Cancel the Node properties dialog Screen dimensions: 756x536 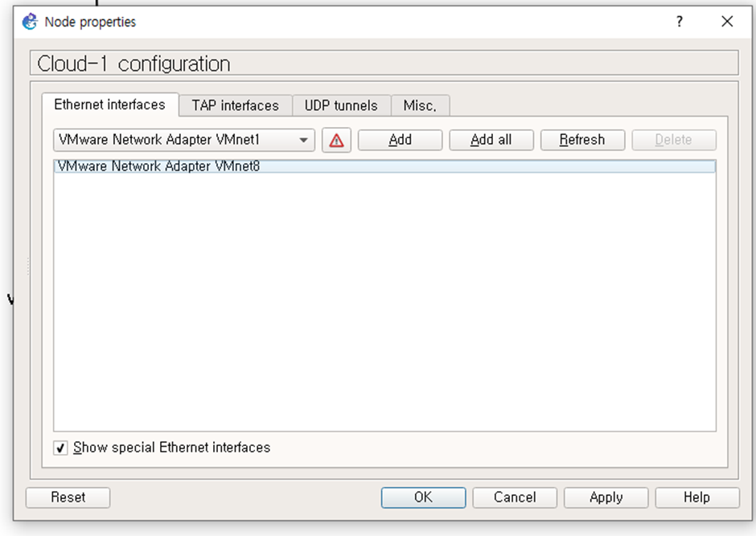click(515, 497)
